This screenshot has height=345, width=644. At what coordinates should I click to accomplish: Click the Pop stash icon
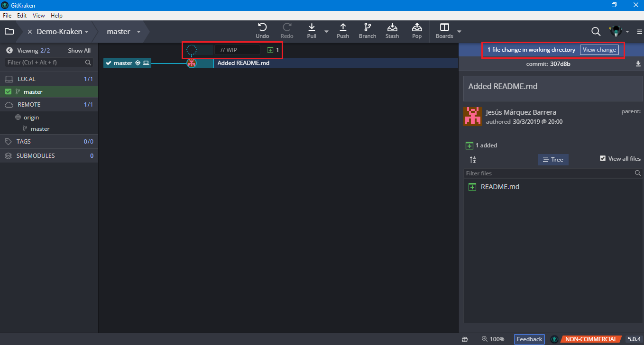click(417, 27)
